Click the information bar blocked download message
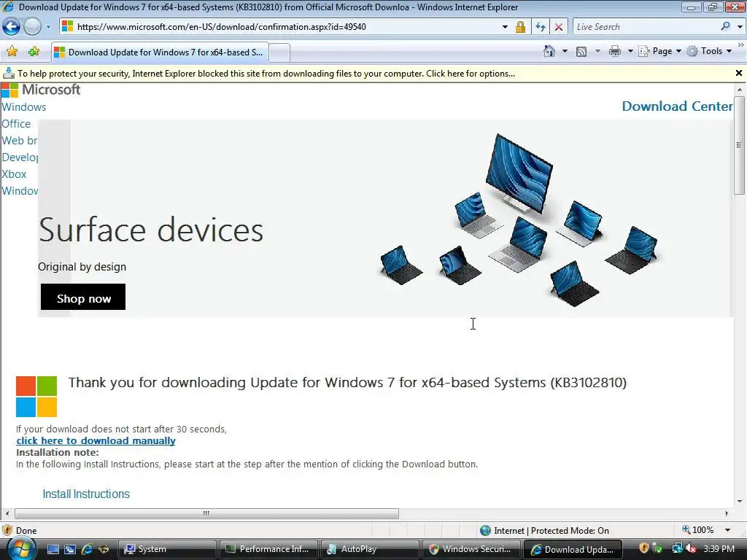Image resolution: width=747 pixels, height=560 pixels. 266,74
